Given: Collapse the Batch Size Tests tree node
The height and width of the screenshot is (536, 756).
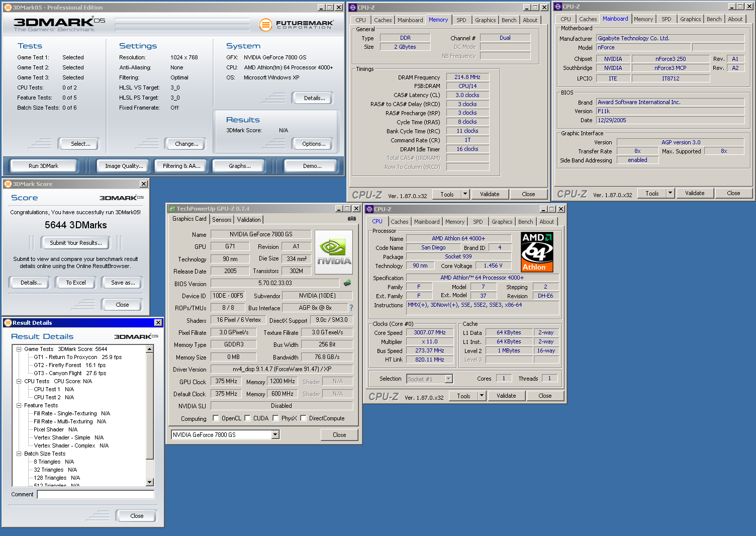Looking at the screenshot, I should tap(19, 454).
